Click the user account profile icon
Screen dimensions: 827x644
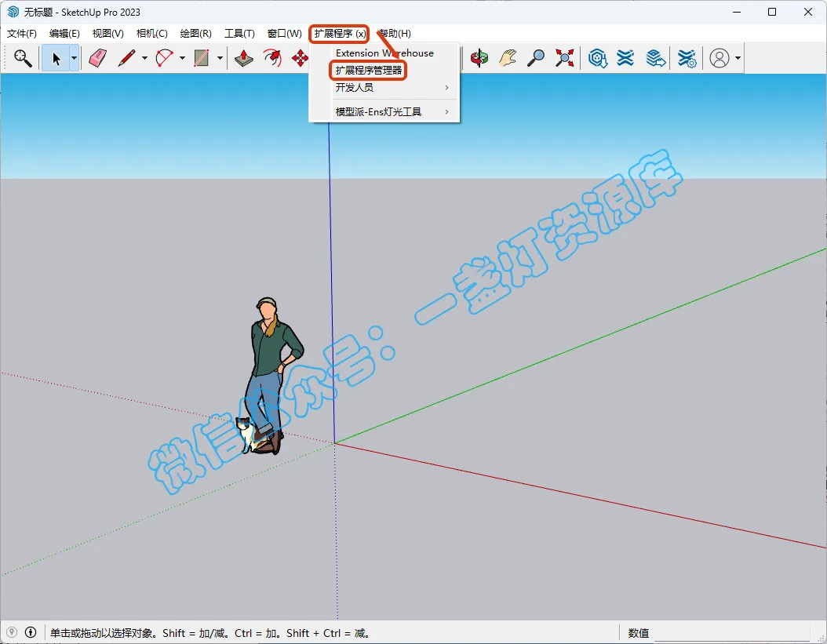720,58
